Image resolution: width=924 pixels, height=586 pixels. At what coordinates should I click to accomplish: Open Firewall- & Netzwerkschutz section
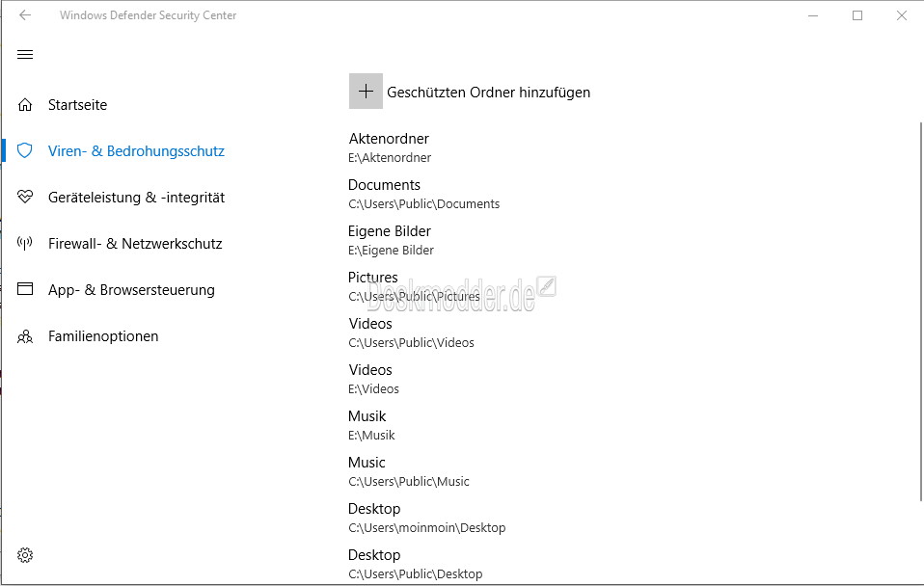point(135,244)
